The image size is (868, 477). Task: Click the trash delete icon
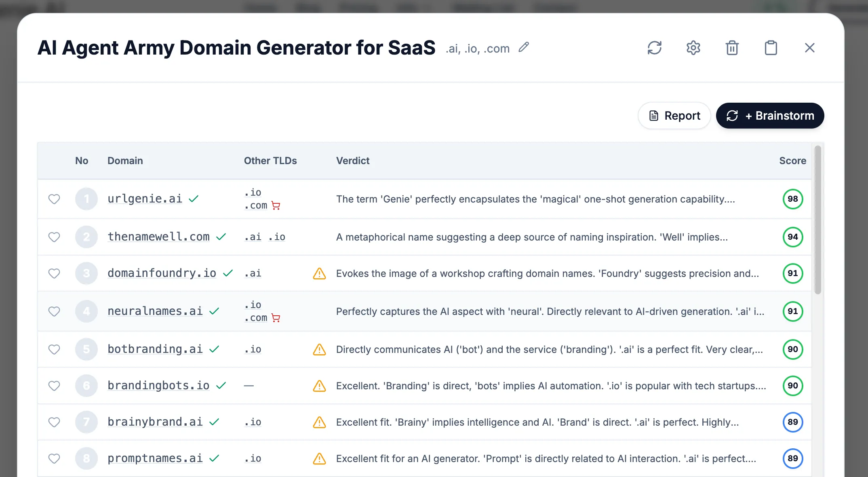732,48
